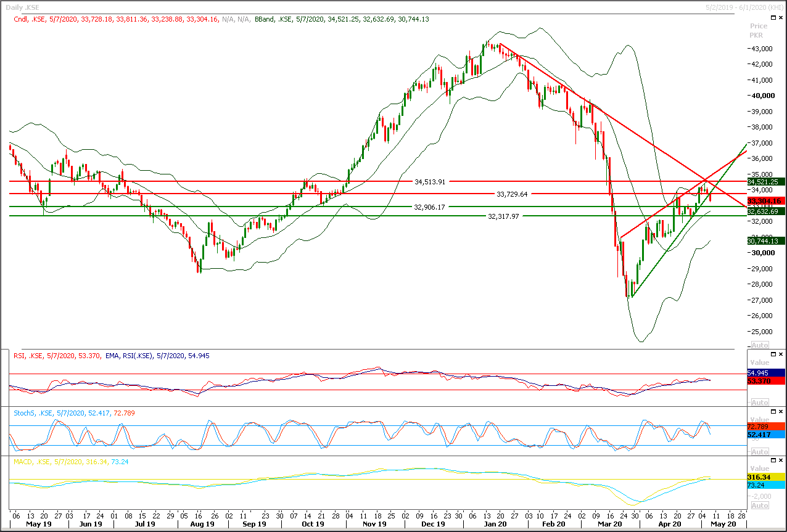Viewport: 787px width, 532px height.
Task: Click the 32,317.97 support line label
Action: tap(504, 216)
